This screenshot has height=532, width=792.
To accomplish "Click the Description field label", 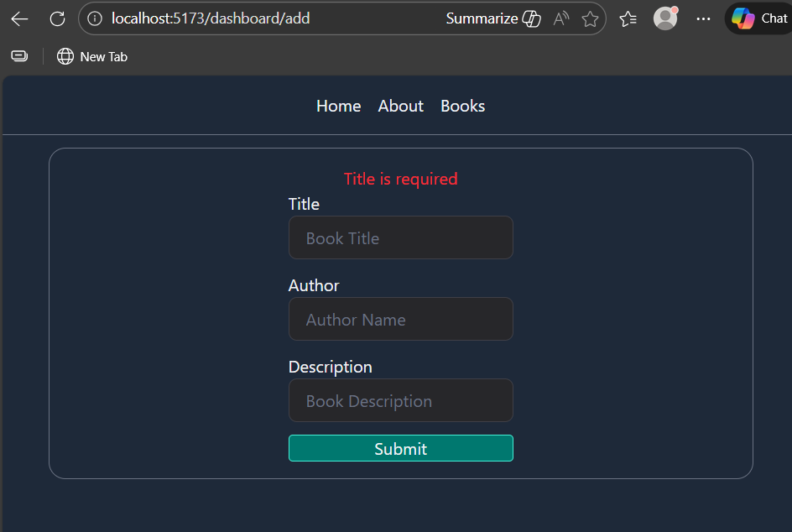I will [x=331, y=368].
